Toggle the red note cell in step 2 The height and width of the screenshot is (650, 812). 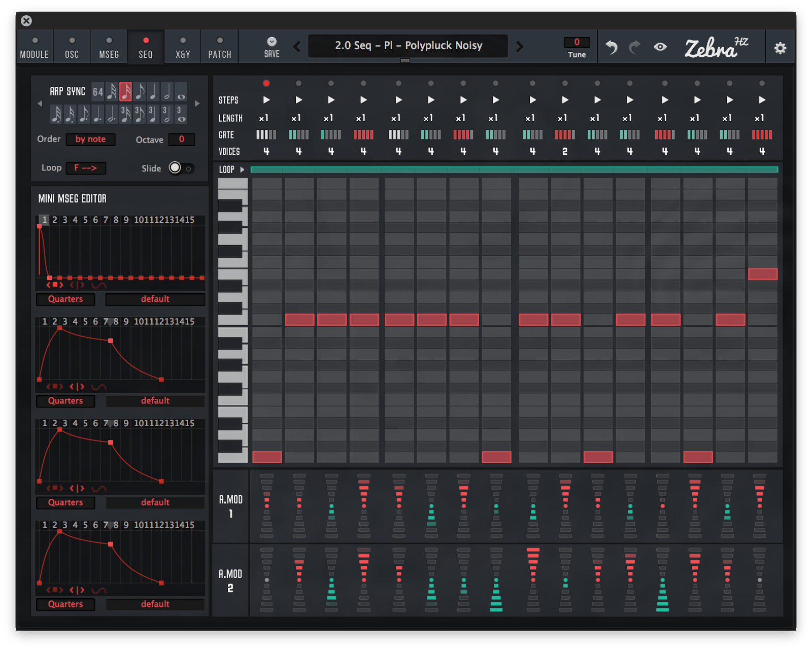299,320
